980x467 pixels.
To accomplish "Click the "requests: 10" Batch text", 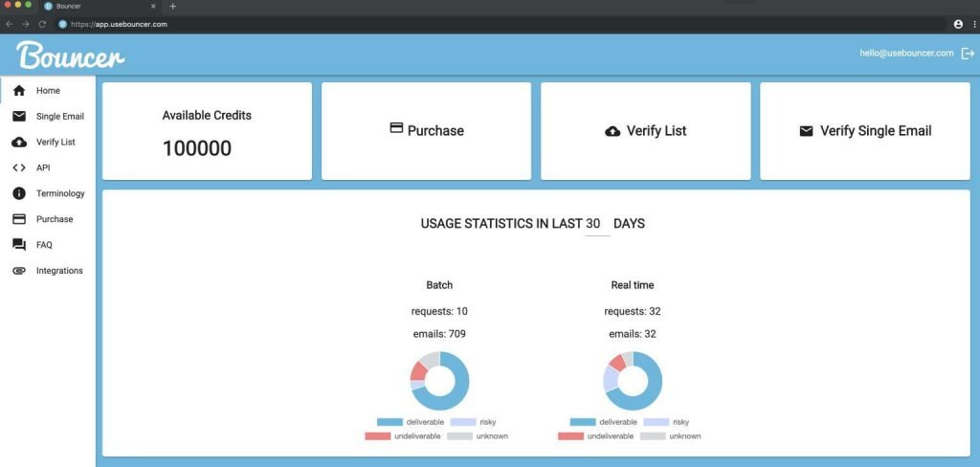I will [x=439, y=311].
